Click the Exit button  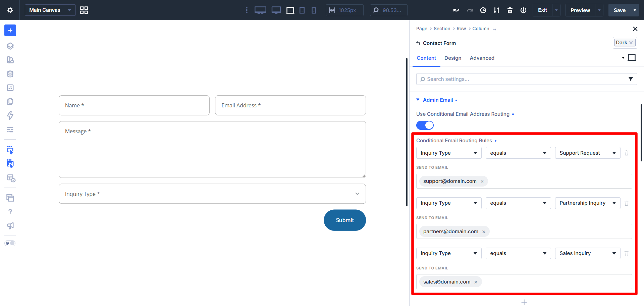[542, 10]
